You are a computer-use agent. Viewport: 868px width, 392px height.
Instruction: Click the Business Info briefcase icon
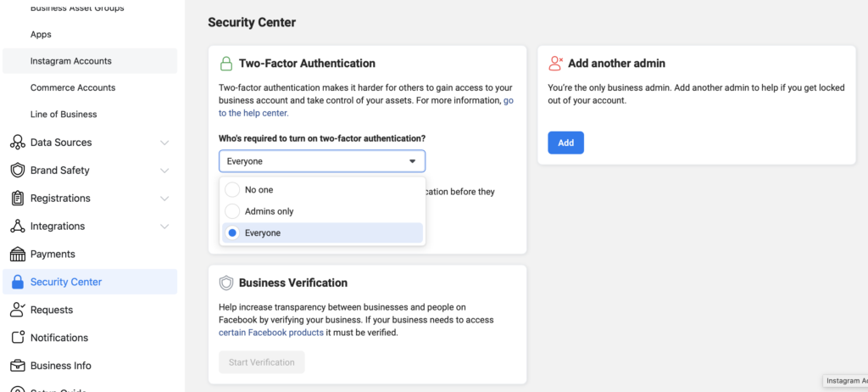17,366
